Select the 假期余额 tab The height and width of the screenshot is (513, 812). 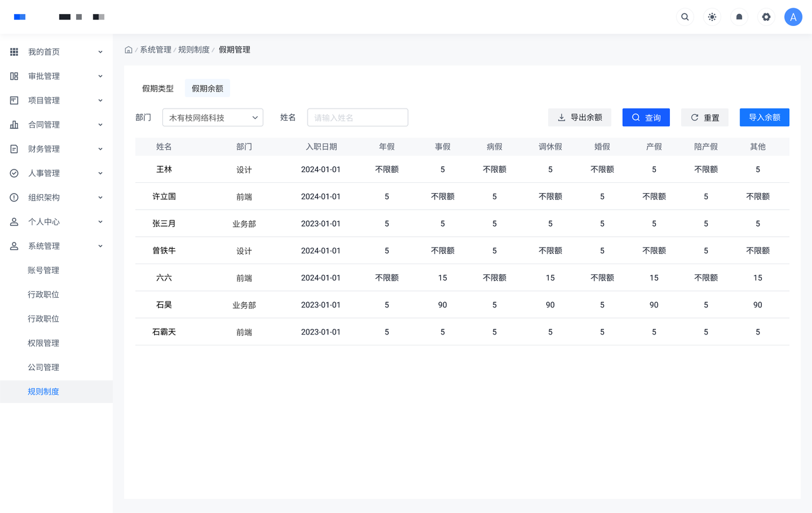(x=207, y=89)
